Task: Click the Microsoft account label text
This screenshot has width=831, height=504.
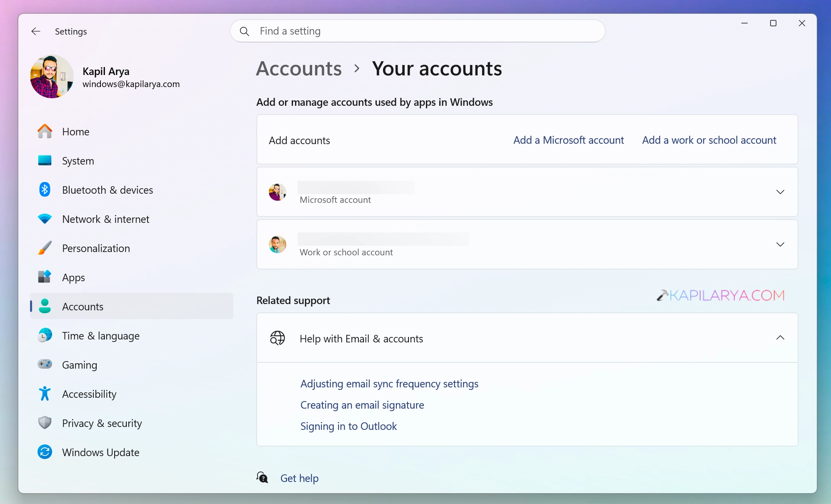Action: tap(335, 200)
